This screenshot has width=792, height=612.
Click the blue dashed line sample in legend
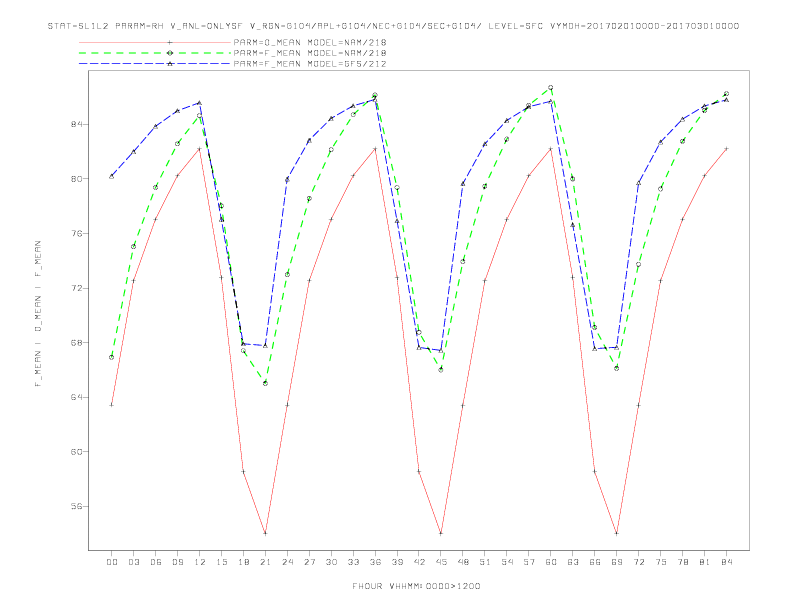155,64
